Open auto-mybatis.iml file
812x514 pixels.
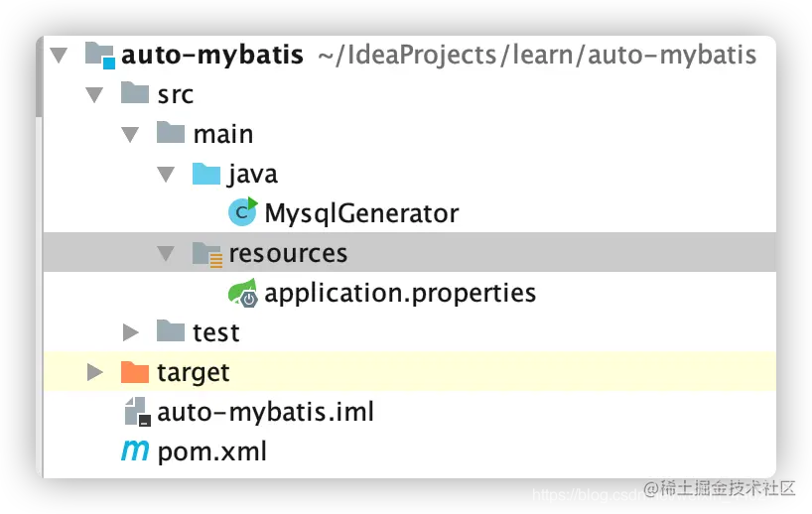click(265, 413)
